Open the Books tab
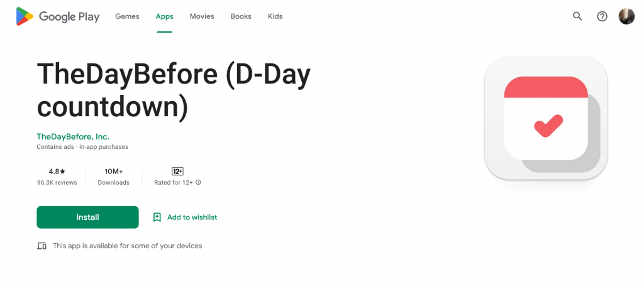The image size is (644, 289). pyautogui.click(x=241, y=16)
